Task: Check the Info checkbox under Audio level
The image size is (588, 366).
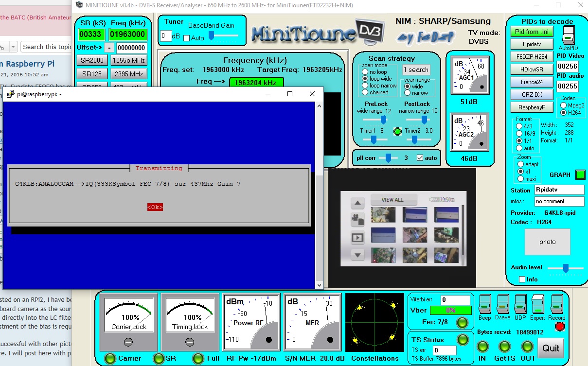Action: click(522, 279)
